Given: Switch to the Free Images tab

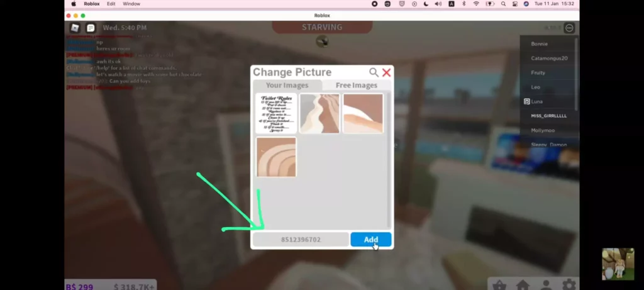Looking at the screenshot, I should (357, 86).
